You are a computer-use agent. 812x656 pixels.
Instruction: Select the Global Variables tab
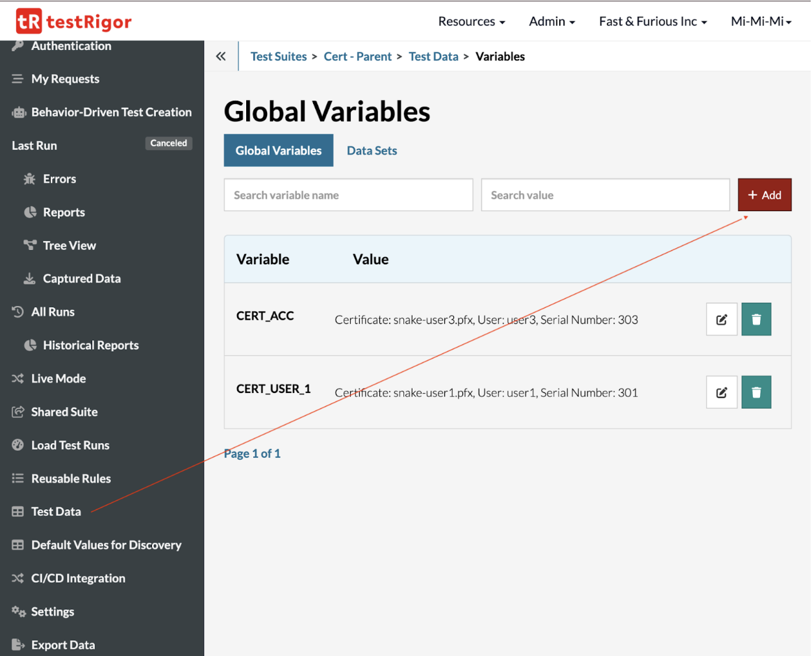pyautogui.click(x=278, y=151)
